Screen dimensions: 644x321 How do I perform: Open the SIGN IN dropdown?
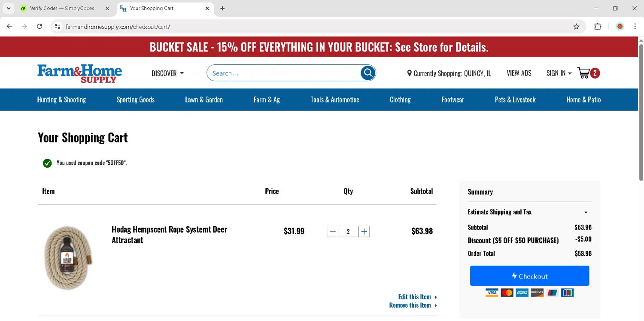pos(559,73)
